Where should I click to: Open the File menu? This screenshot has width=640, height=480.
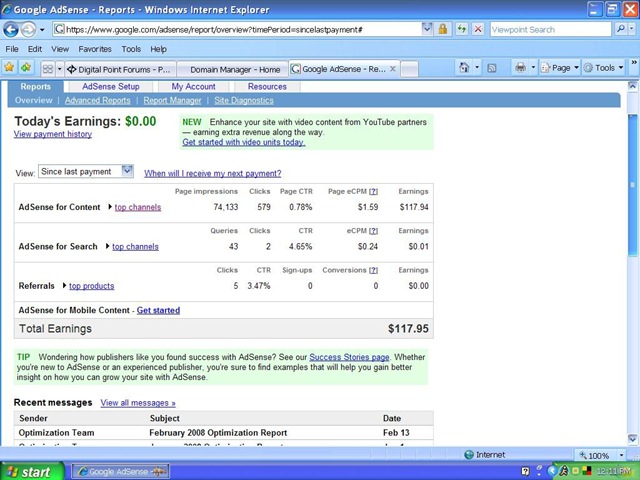point(12,49)
